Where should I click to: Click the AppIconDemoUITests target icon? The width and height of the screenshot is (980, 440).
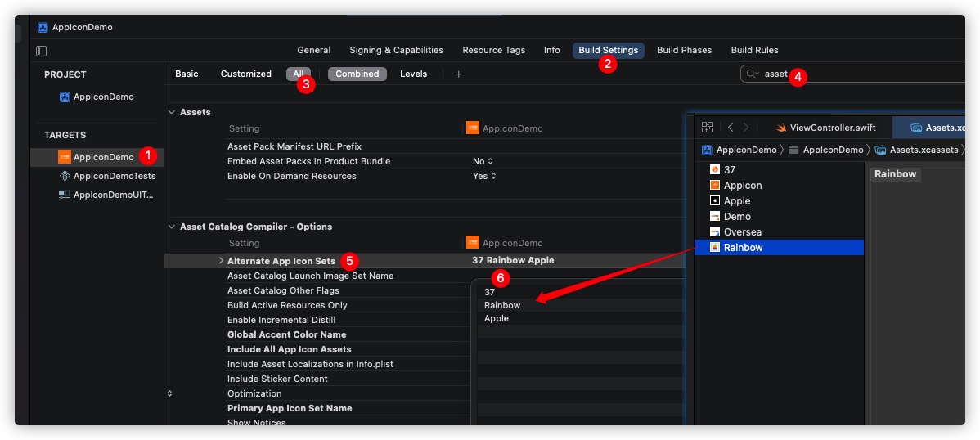pyautogui.click(x=65, y=195)
